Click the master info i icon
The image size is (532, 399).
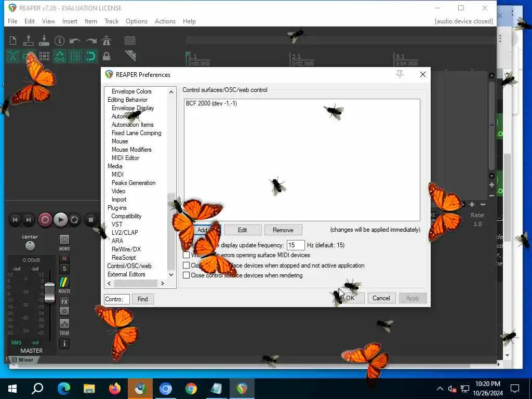64,344
